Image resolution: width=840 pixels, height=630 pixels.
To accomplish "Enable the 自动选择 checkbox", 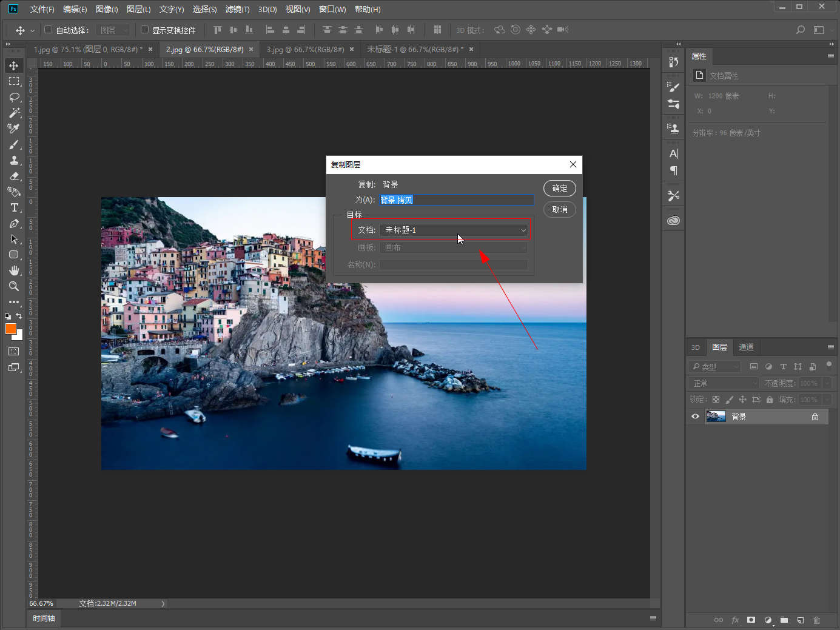I will 49,30.
